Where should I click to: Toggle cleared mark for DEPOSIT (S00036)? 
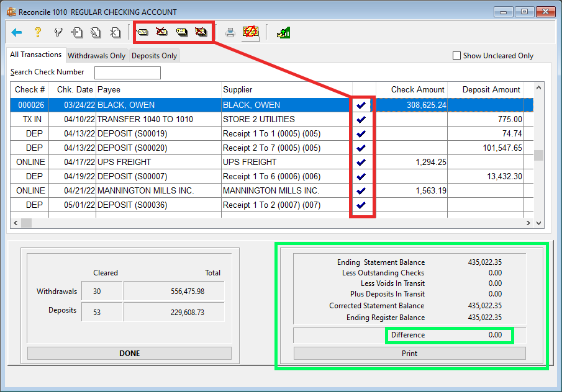[361, 205]
